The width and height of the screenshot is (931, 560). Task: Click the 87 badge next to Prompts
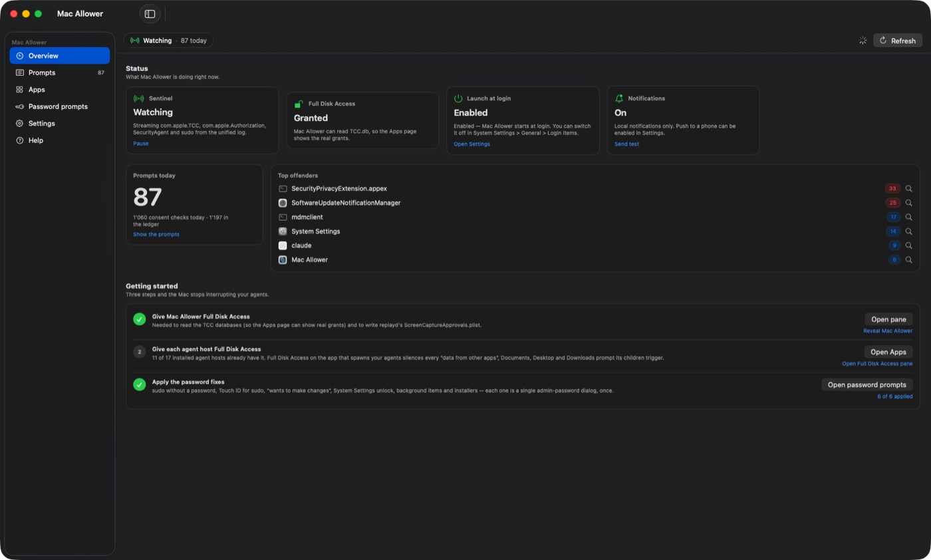coord(101,73)
